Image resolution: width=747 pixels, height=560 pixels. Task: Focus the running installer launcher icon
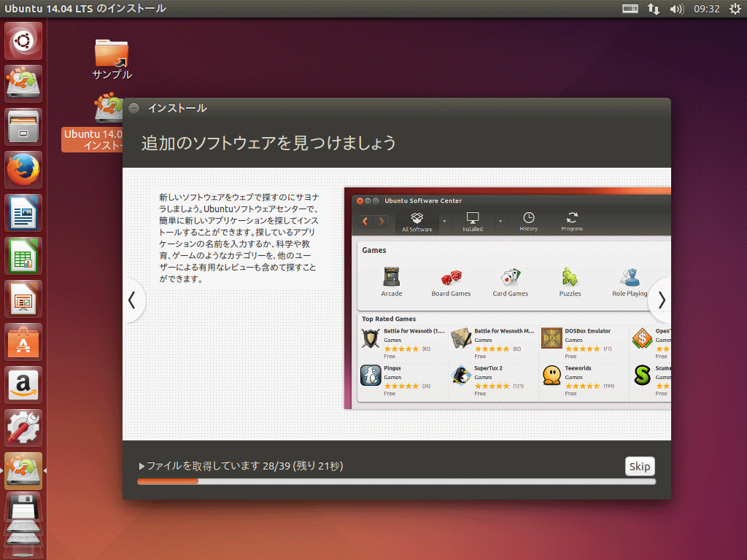click(23, 470)
